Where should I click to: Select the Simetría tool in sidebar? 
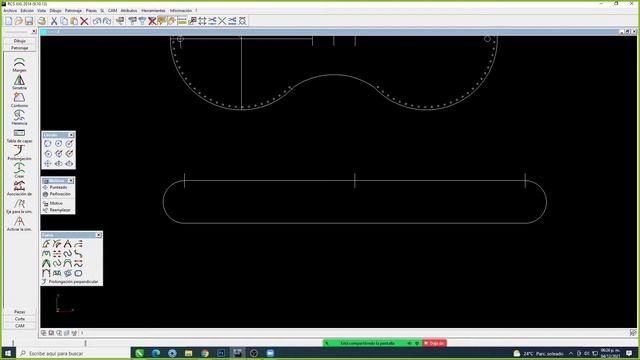[19, 82]
